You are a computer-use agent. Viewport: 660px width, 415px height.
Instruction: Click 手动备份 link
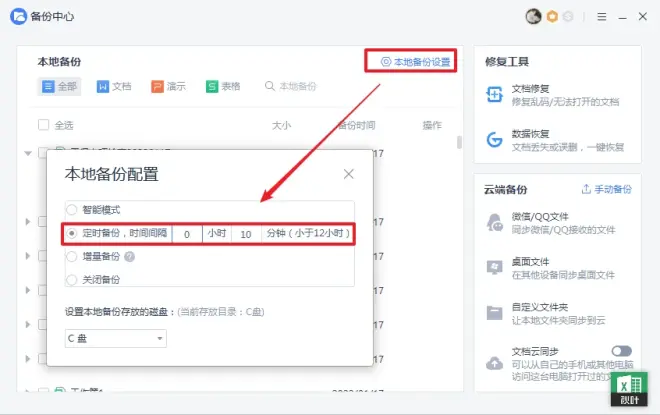[x=613, y=189]
